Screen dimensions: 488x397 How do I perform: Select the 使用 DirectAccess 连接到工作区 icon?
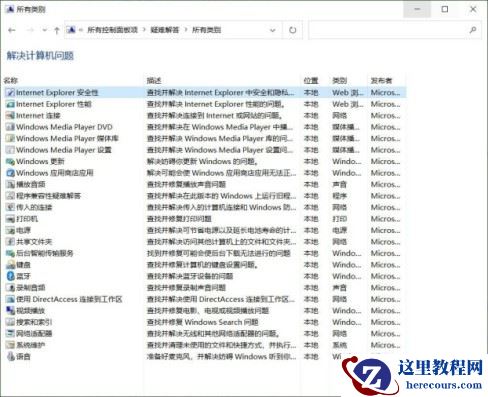click(11, 299)
